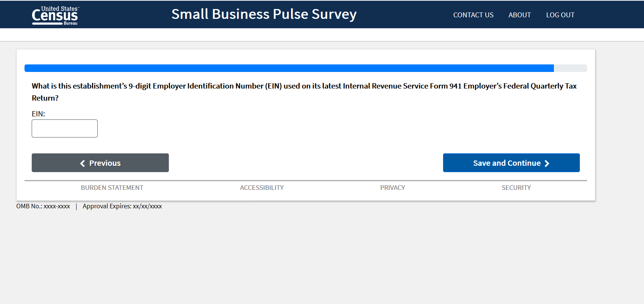Click the United States Census Bureau logo
Viewport: 644px width, 304px height.
55,15
